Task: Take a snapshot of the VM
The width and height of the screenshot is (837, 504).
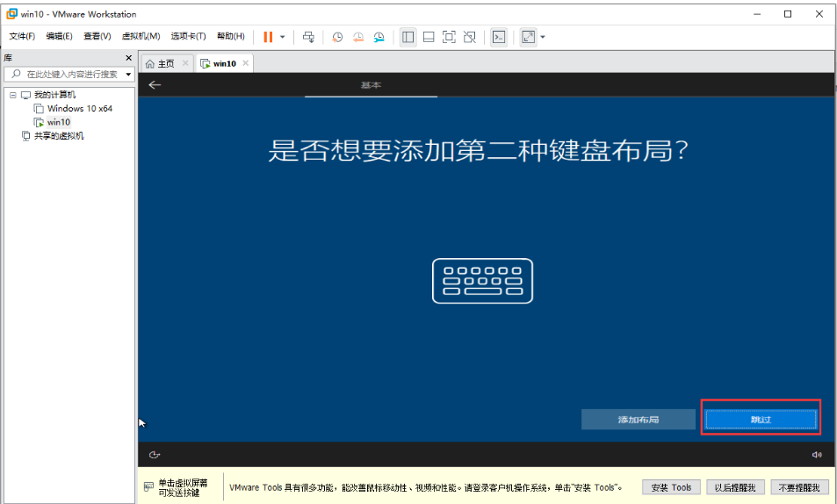Action: (x=337, y=37)
